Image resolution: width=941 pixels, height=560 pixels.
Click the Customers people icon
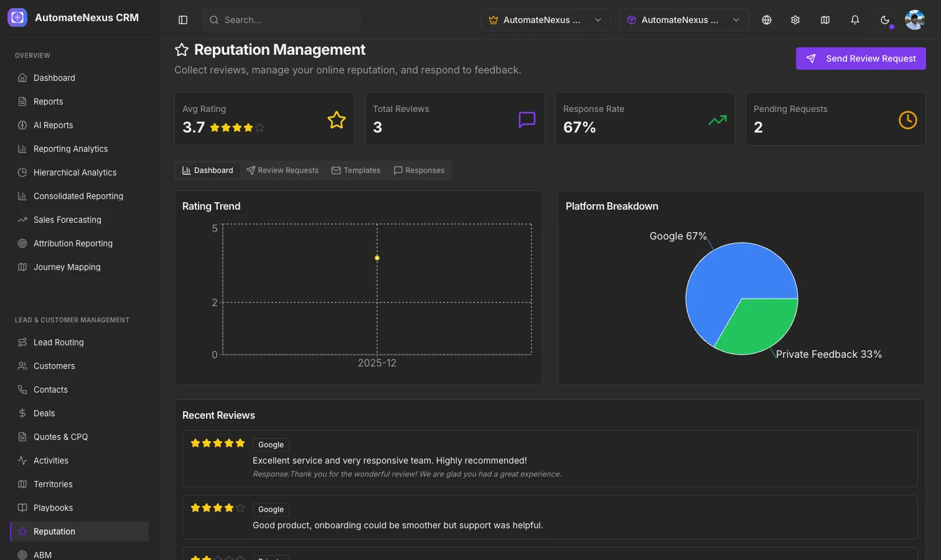point(22,366)
